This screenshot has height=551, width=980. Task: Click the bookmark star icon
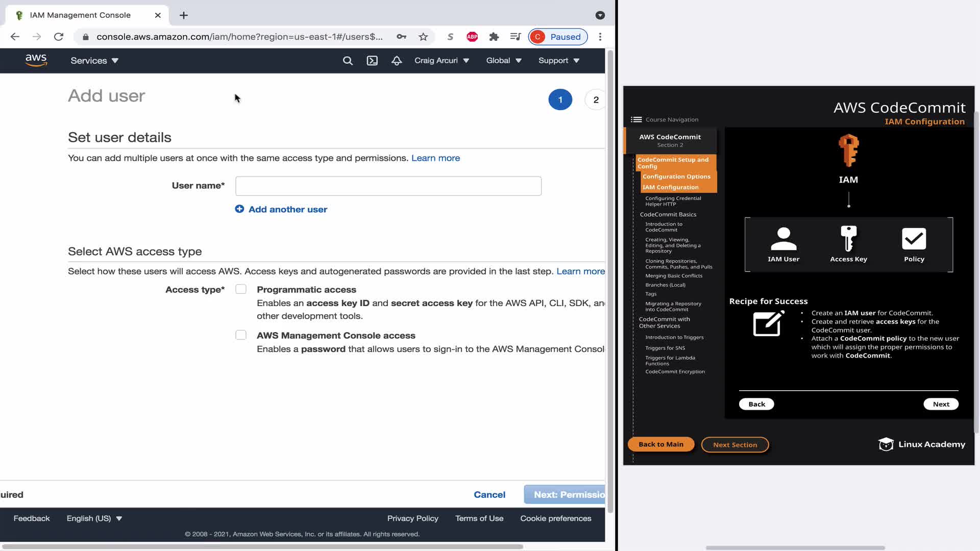[423, 37]
